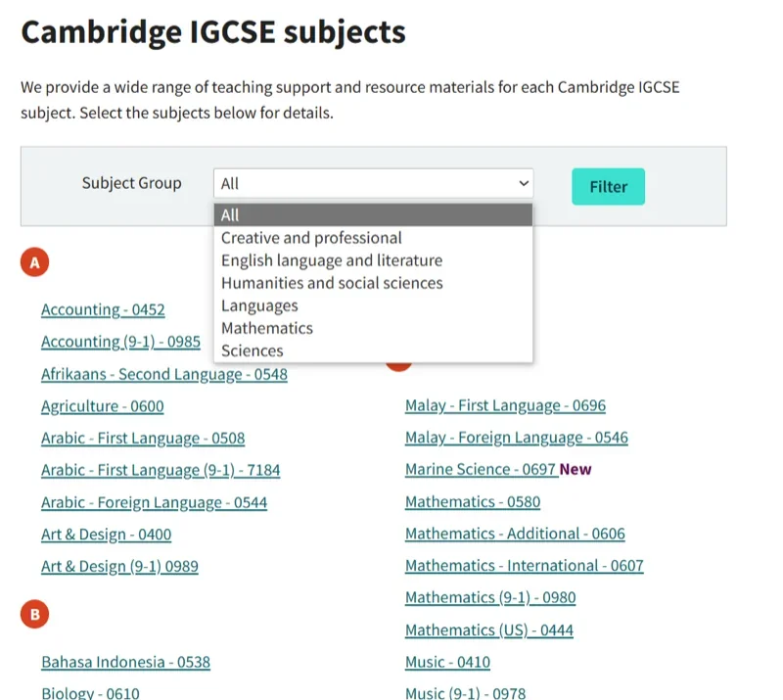Click the red letter B section badge
This screenshot has width=783, height=700.
pyautogui.click(x=34, y=614)
